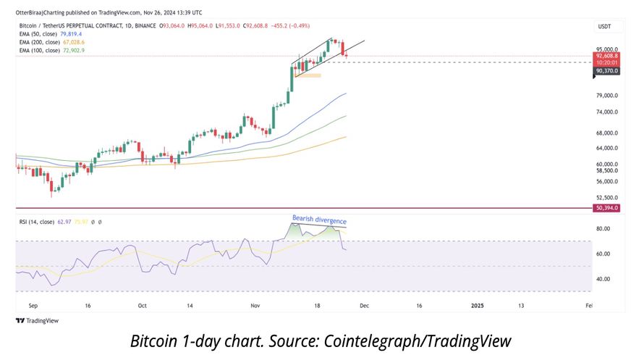Click the Bitcoin / TetherUS Perpetual Contract title
The height and width of the screenshot is (363, 644).
88,25
